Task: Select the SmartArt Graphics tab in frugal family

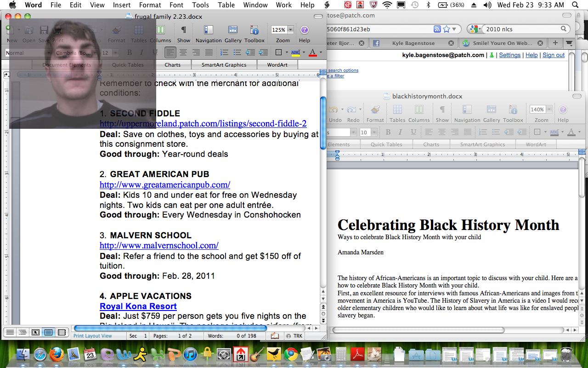Action: click(x=224, y=65)
